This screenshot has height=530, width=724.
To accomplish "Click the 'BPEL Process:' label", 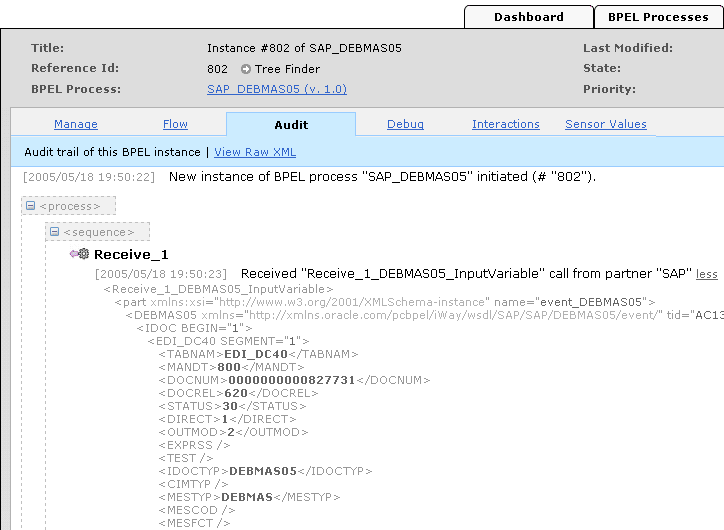I will 76,89.
